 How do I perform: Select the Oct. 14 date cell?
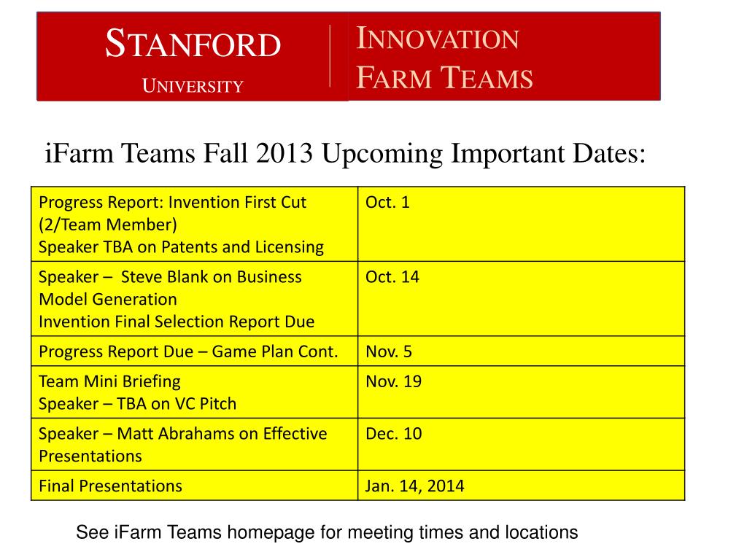521,299
